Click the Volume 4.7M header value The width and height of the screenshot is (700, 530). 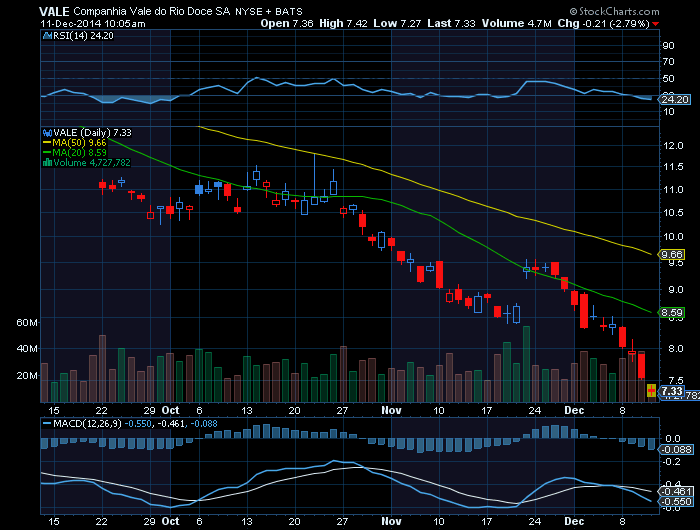(x=517, y=23)
